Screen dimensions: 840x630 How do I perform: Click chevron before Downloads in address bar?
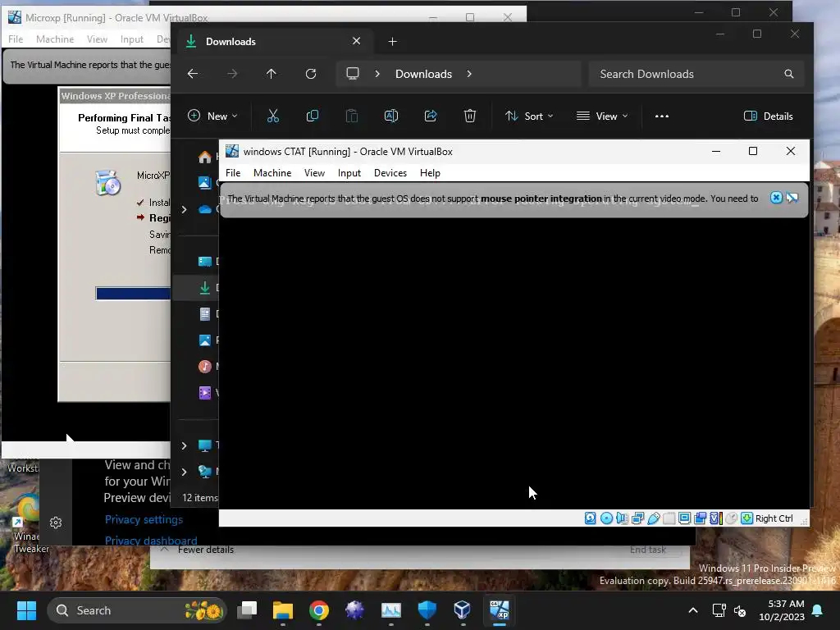point(377,74)
